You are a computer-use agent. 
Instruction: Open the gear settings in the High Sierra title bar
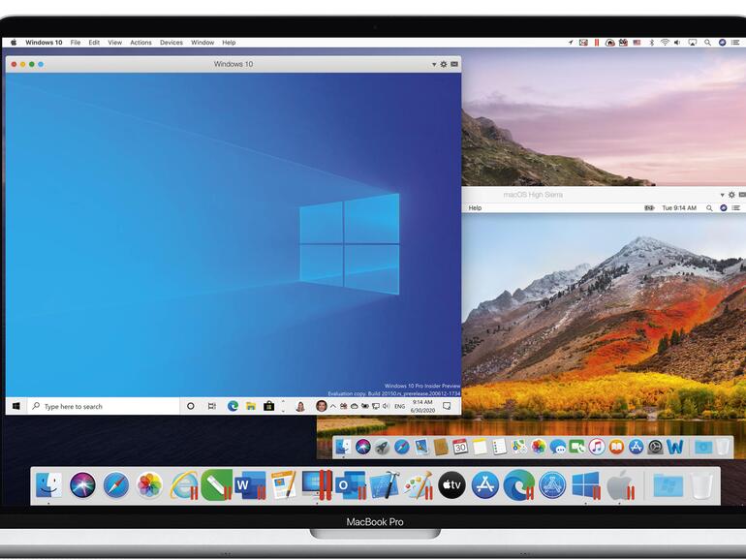pyautogui.click(x=731, y=195)
